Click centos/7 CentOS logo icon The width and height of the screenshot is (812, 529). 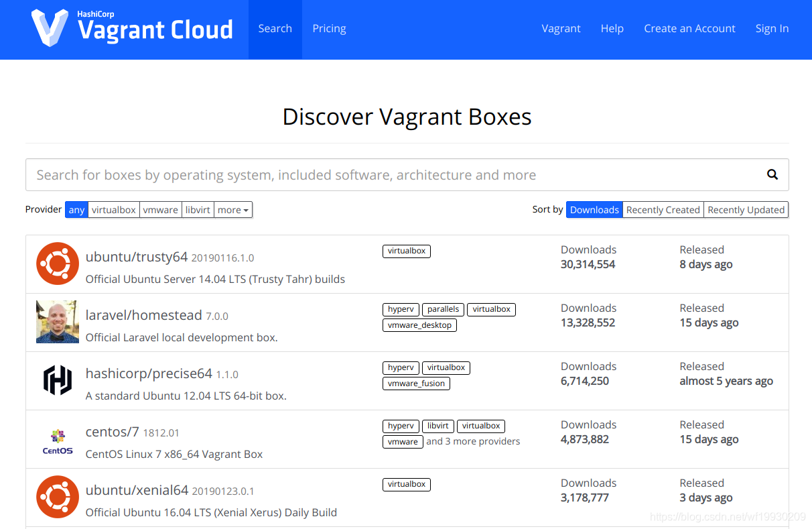tap(58, 441)
